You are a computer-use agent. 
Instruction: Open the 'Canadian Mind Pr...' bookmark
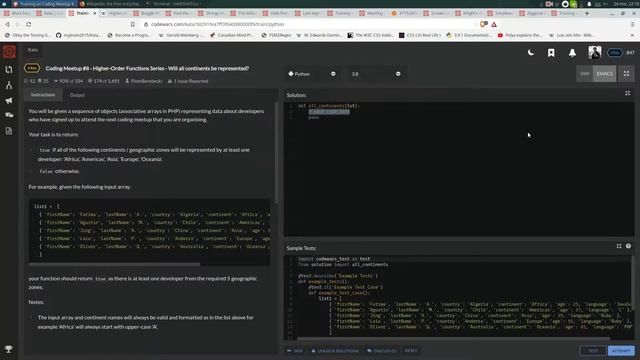pos(233,36)
